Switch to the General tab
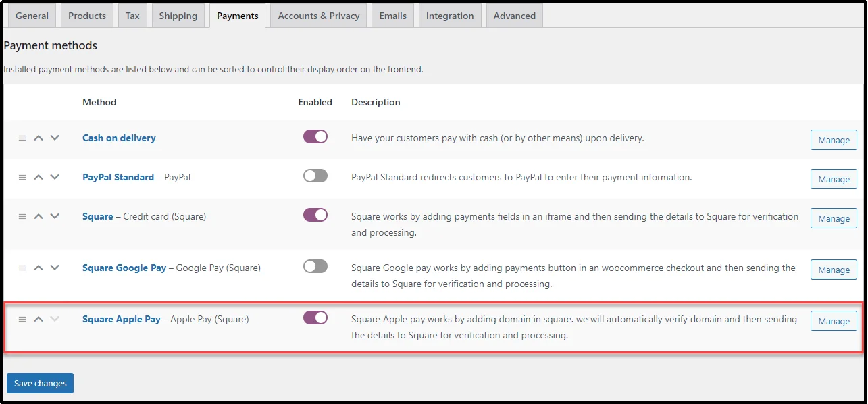 coord(32,16)
